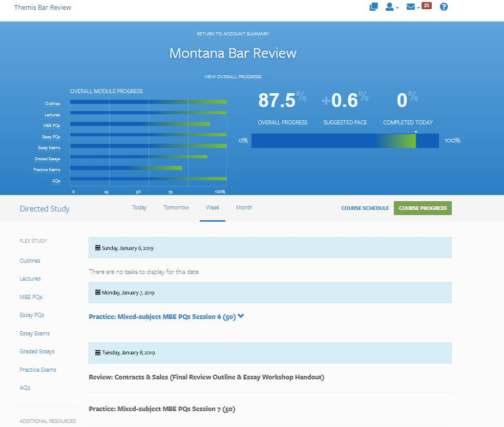The height and width of the screenshot is (427, 504).
Task: Click the green Course Progress button
Action: [x=423, y=208]
